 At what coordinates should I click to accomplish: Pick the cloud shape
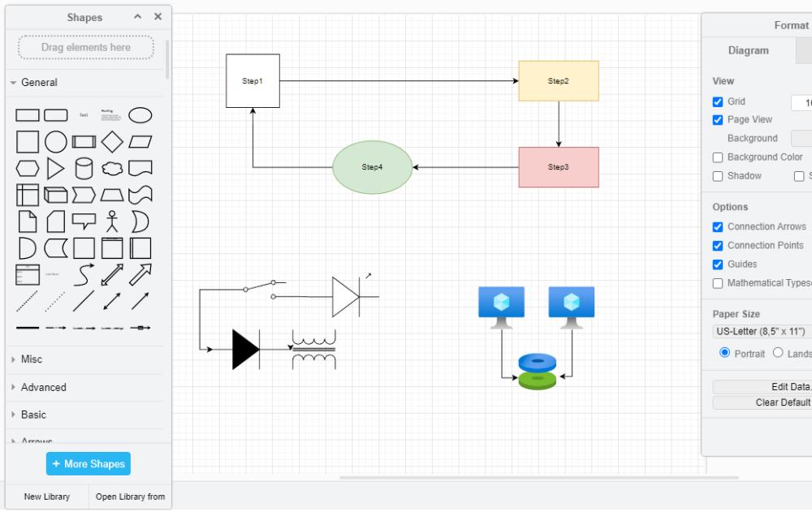pyautogui.click(x=112, y=169)
